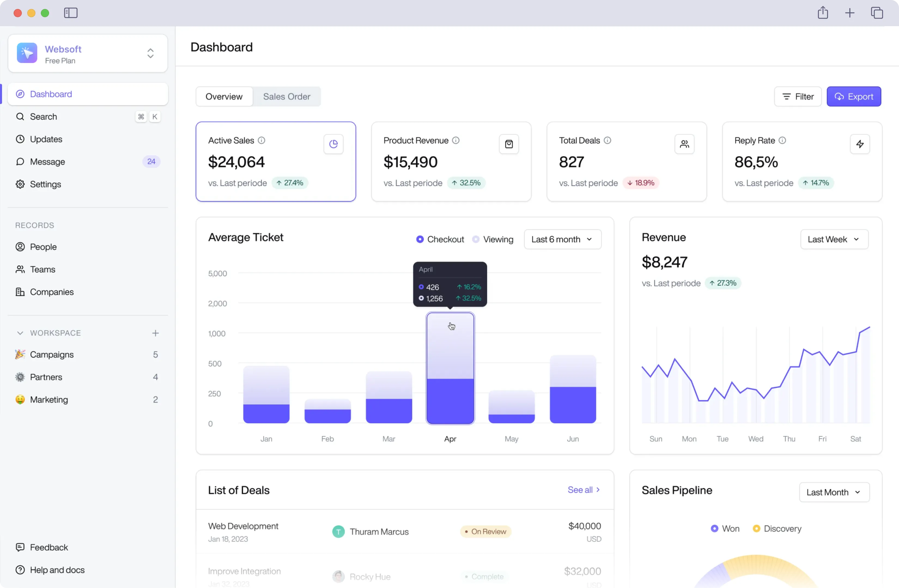The width and height of the screenshot is (899, 588).
Task: Open Message in the sidebar
Action: tap(88, 162)
